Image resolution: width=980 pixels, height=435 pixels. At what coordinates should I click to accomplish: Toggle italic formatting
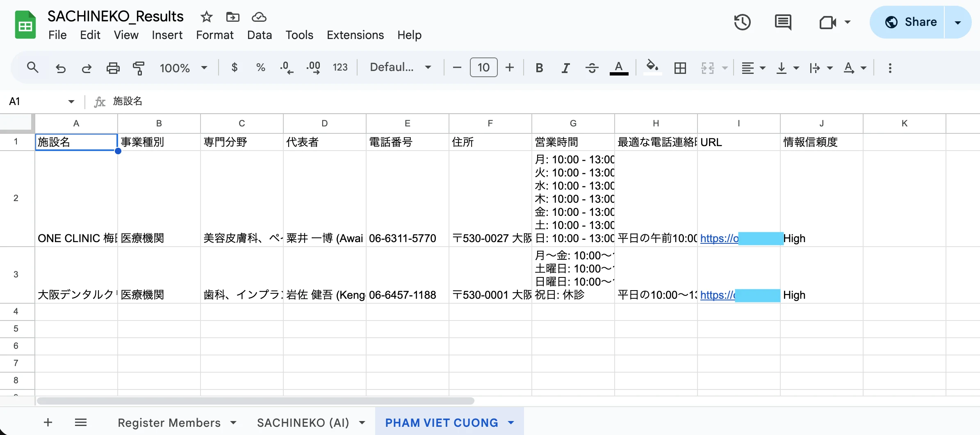pyautogui.click(x=565, y=68)
